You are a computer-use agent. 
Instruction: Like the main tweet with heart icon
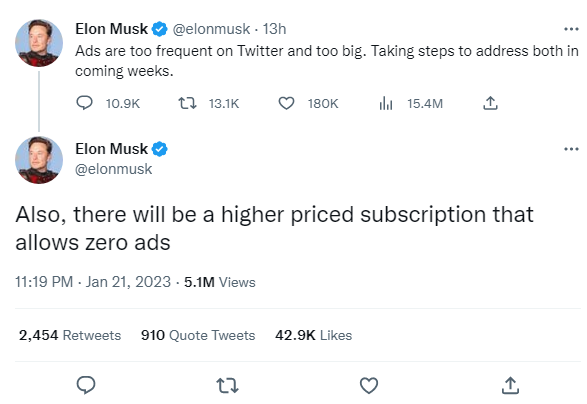[369, 385]
